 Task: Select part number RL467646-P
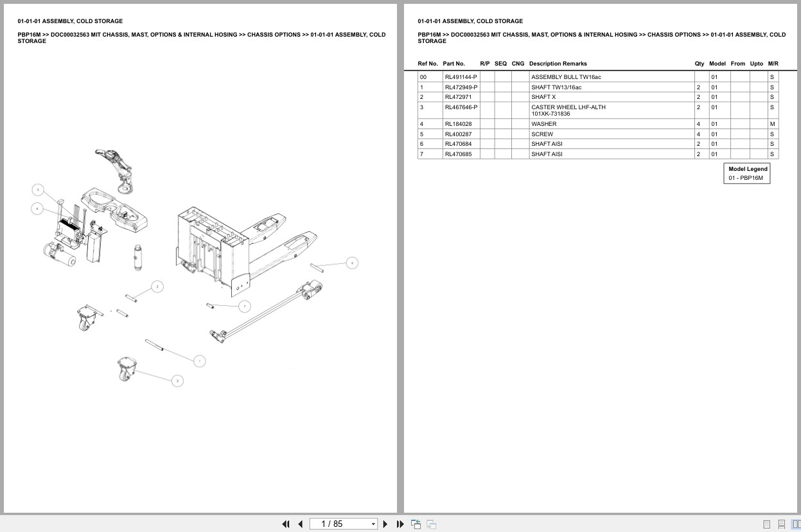(x=461, y=107)
